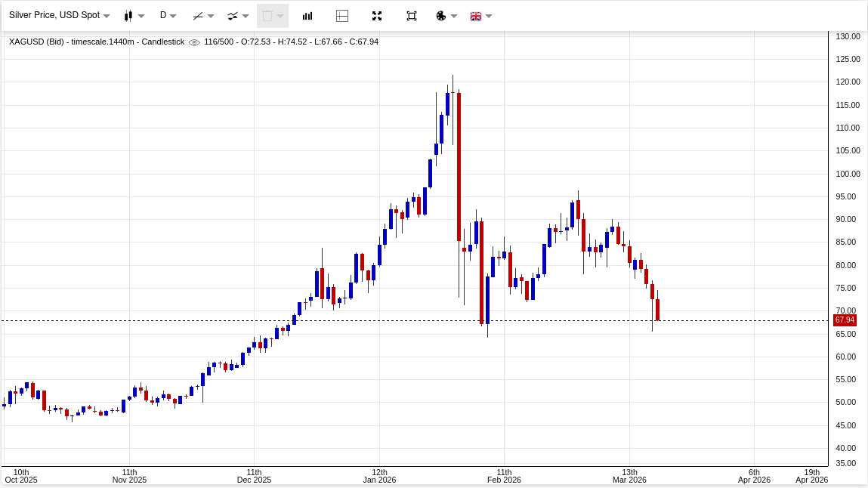Click the 13th Mar 2026 date label
Screen dimensions: 868x488
(629, 476)
